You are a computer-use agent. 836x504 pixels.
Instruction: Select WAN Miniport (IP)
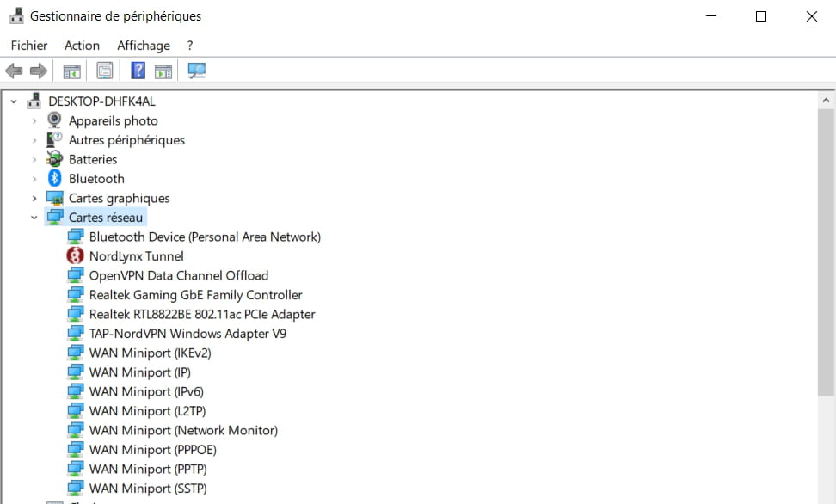139,372
